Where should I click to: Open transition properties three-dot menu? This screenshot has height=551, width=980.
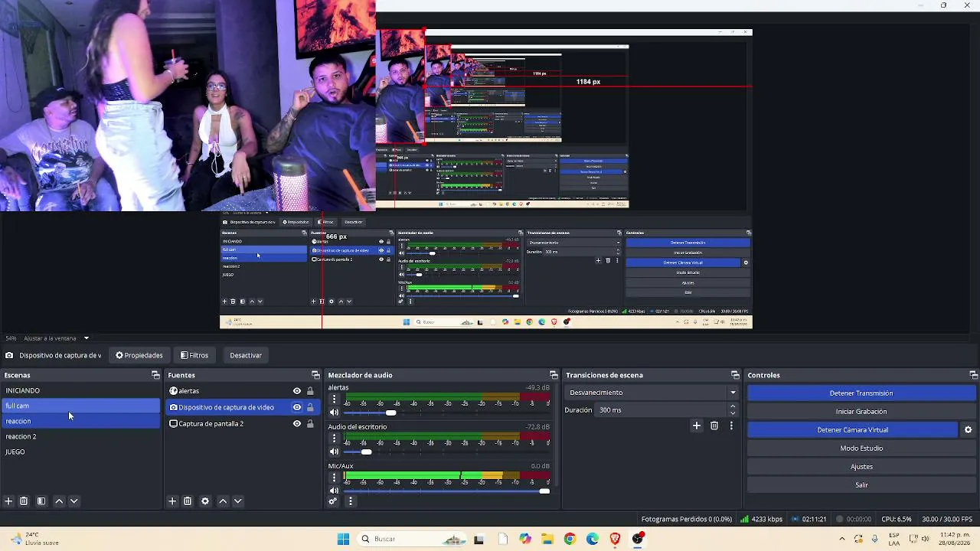[x=731, y=425]
